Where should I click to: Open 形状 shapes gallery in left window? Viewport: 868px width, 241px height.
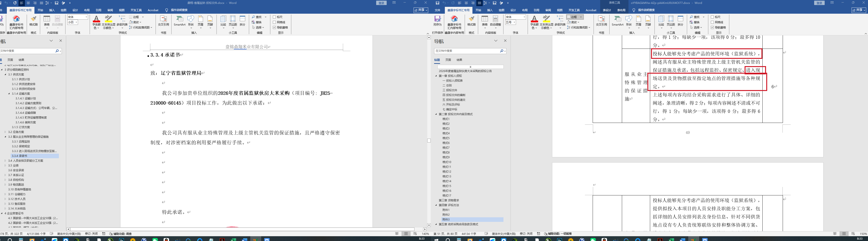click(x=191, y=21)
